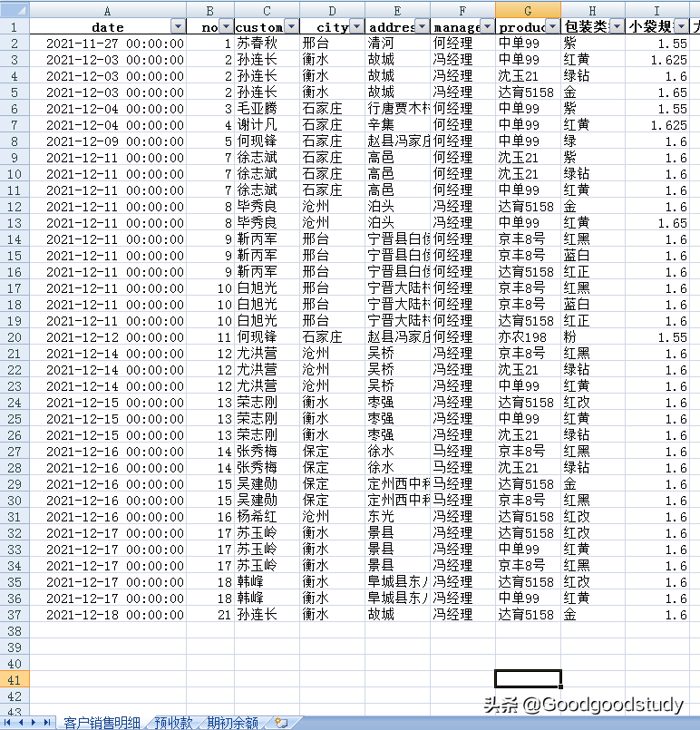
Task: Click address cell 清河
Action: [x=397, y=44]
